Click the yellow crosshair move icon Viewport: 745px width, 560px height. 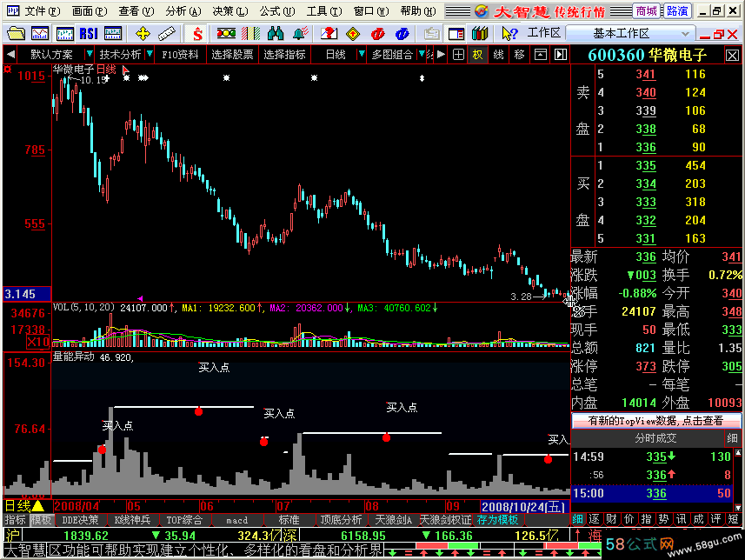pyautogui.click(x=143, y=34)
